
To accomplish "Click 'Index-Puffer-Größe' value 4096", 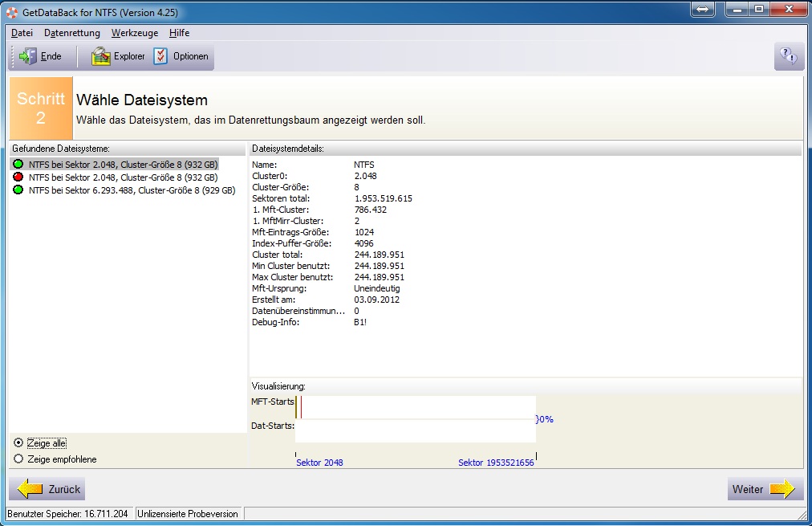I will pos(364,243).
